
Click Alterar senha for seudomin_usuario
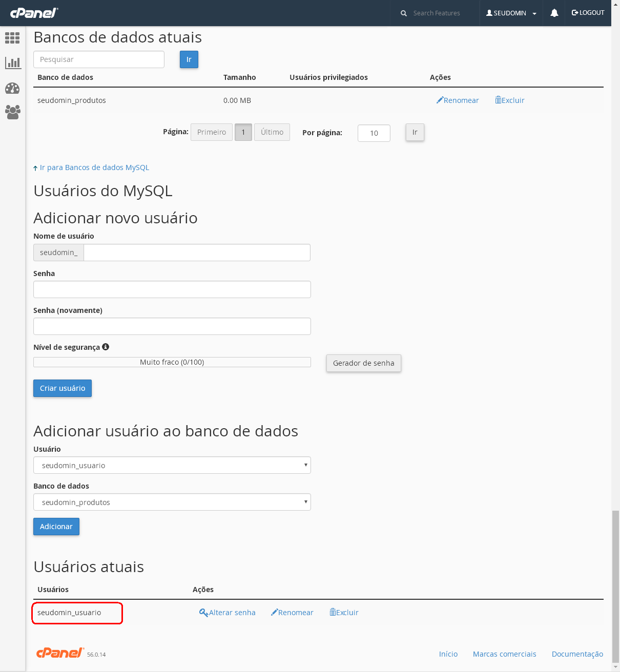[x=228, y=613]
